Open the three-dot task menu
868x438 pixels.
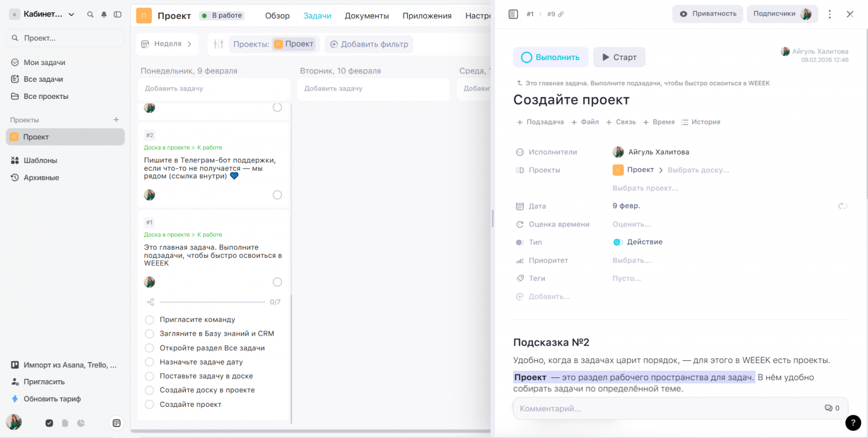click(830, 14)
